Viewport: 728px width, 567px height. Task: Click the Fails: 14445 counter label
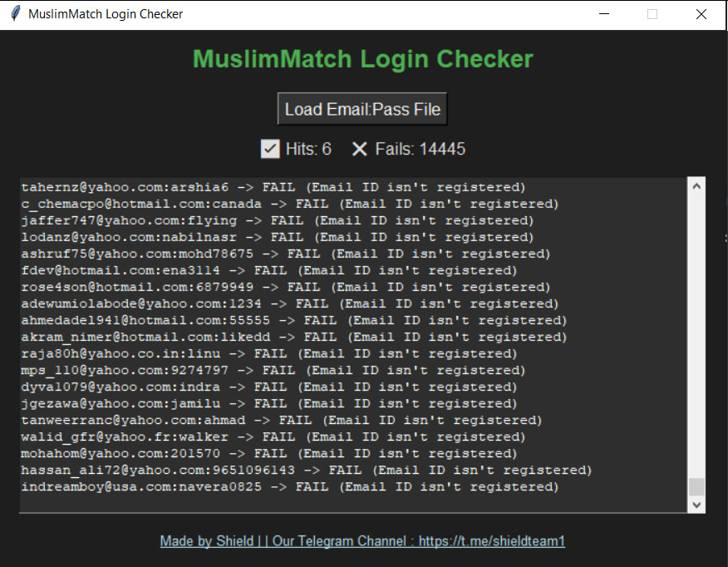420,149
